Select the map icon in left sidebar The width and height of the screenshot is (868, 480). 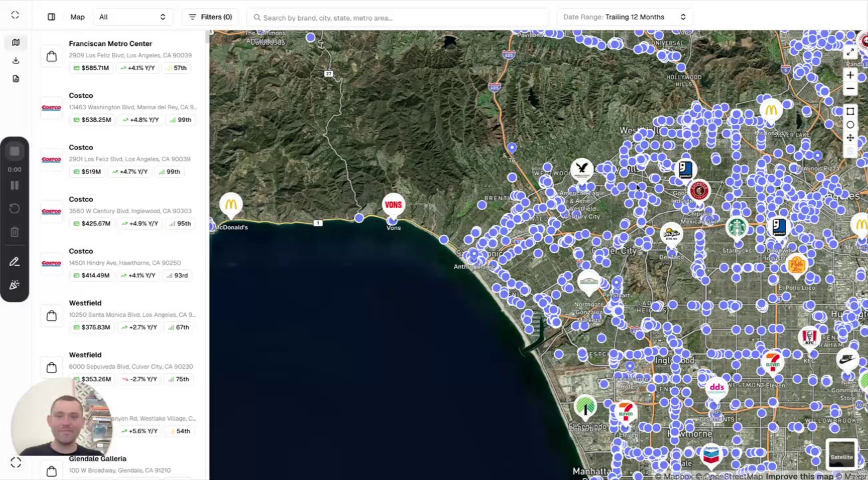coord(15,43)
